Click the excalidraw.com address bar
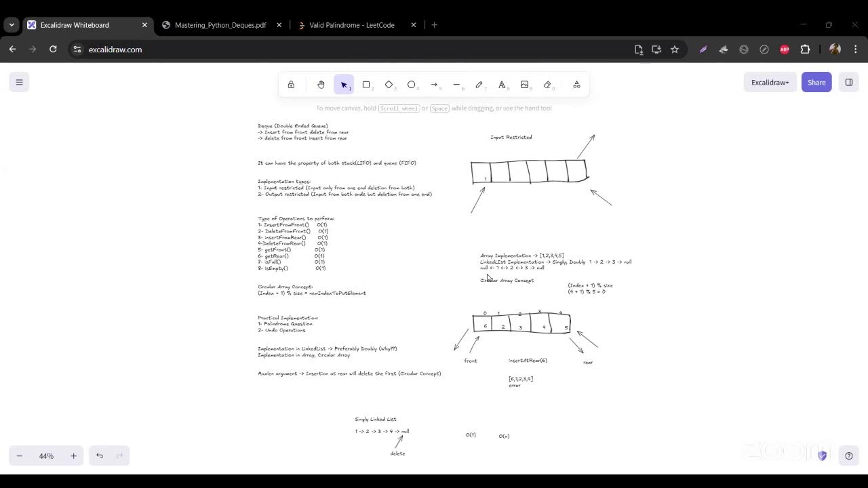The image size is (868, 488). (x=353, y=49)
